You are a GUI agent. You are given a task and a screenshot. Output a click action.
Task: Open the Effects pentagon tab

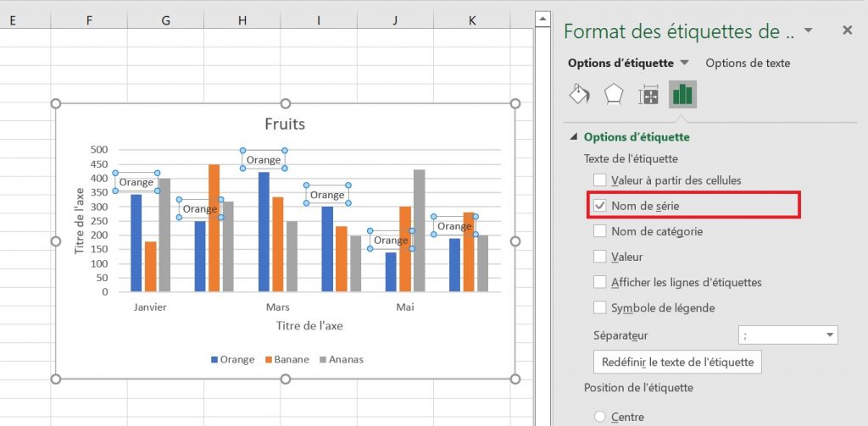point(614,95)
